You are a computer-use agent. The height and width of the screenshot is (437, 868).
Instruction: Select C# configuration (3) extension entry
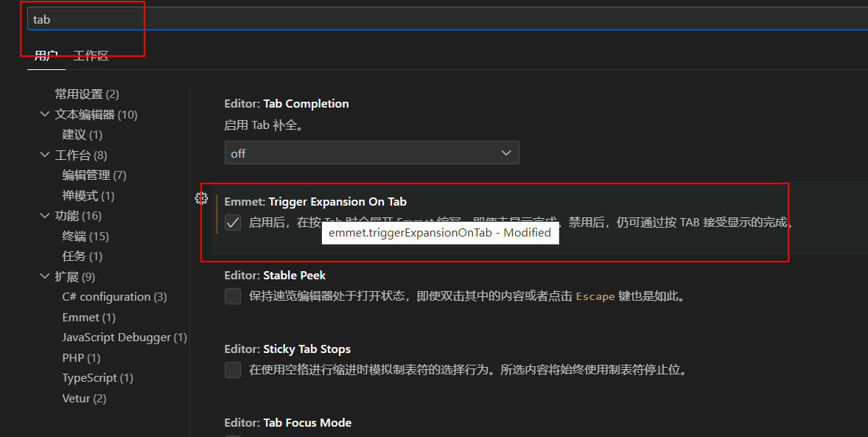pos(115,297)
